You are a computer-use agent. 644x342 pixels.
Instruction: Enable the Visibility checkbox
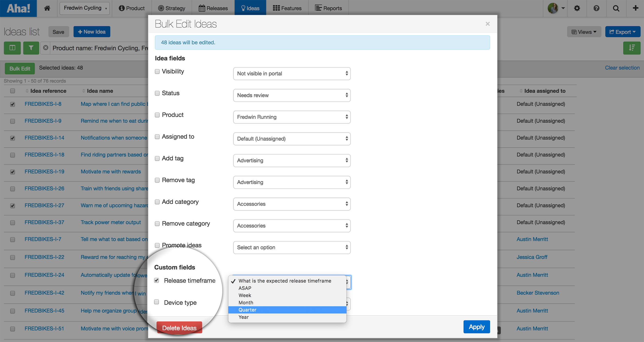coord(157,71)
